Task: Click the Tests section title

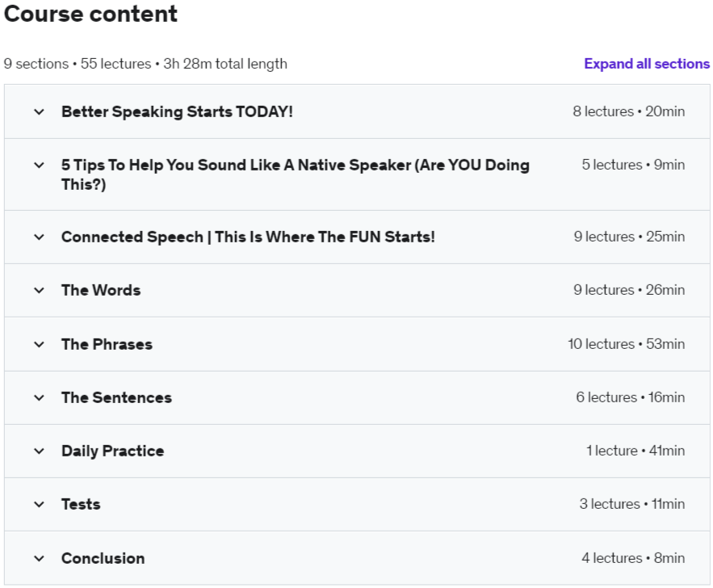Action: click(x=81, y=504)
